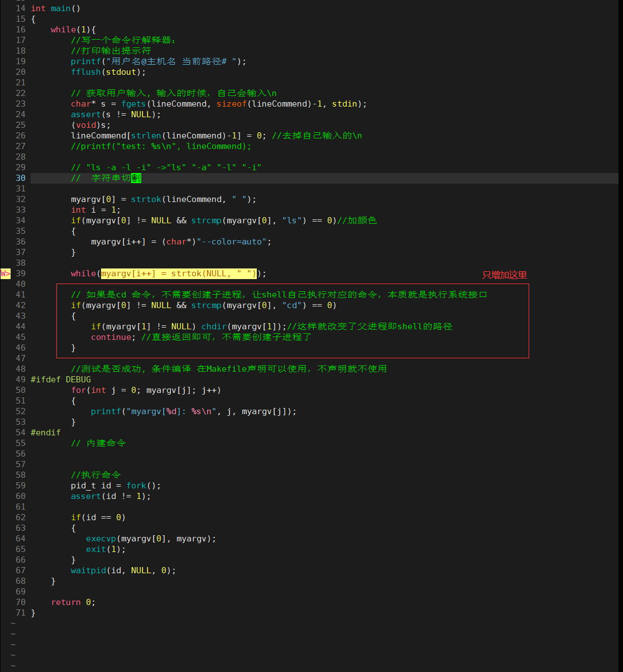Screen dimensions: 623x672
Task: Click the '//执行命令' comment on line 58
Action: pyautogui.click(x=96, y=475)
